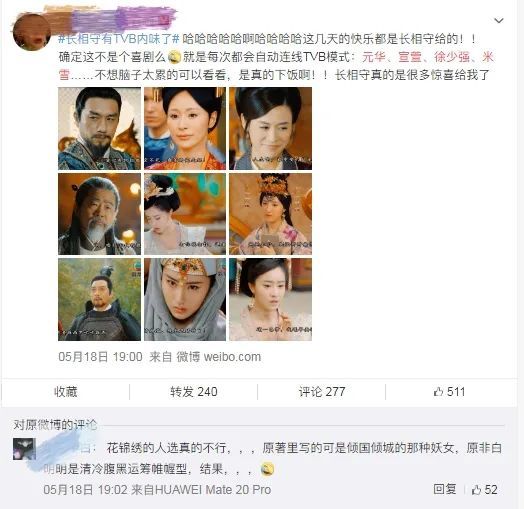Open the 徐少强 name link
Screen dimensions: 524x509
[452, 57]
